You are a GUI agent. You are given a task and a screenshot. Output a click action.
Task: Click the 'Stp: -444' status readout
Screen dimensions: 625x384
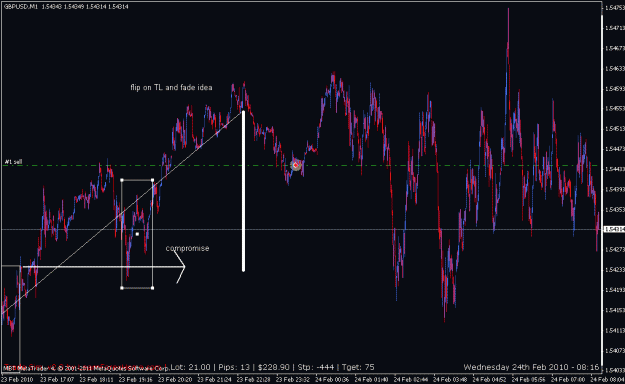point(315,367)
